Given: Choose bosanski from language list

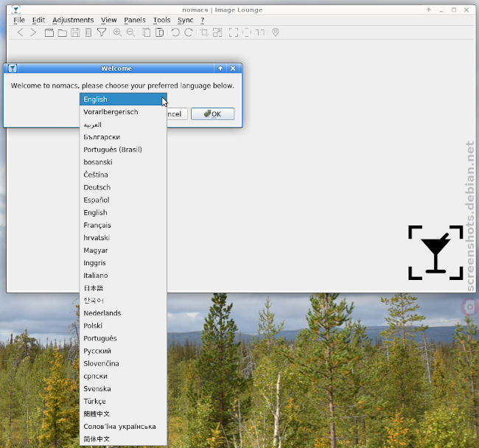Looking at the screenshot, I should tap(123, 162).
